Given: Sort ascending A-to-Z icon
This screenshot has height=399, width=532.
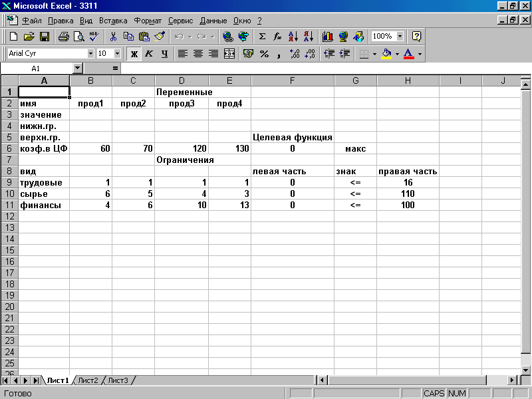Looking at the screenshot, I should [293, 37].
